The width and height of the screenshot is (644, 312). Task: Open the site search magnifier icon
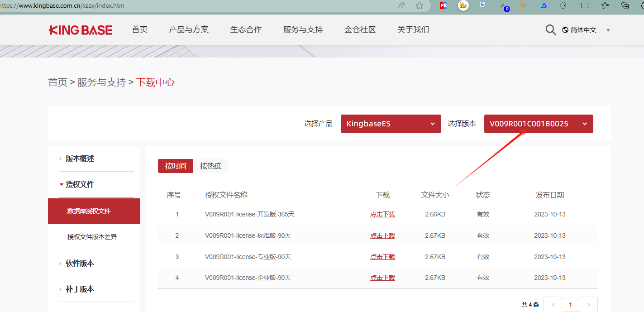(550, 29)
